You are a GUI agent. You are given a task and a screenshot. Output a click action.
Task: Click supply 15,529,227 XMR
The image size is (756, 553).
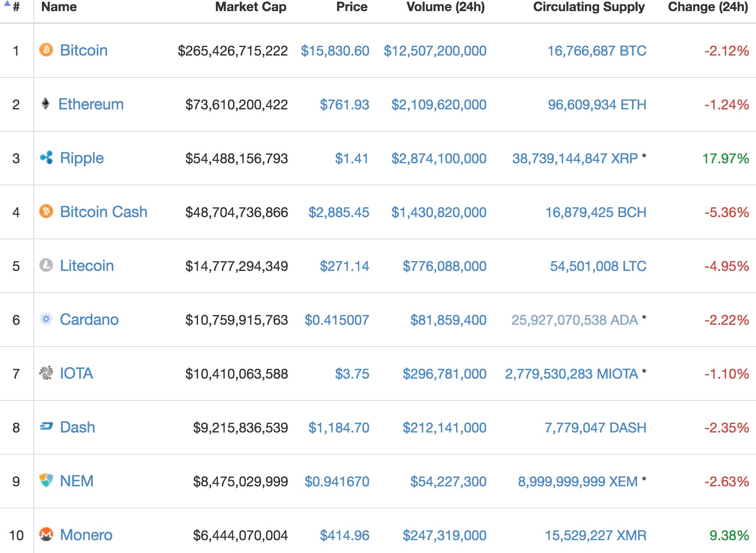click(596, 535)
